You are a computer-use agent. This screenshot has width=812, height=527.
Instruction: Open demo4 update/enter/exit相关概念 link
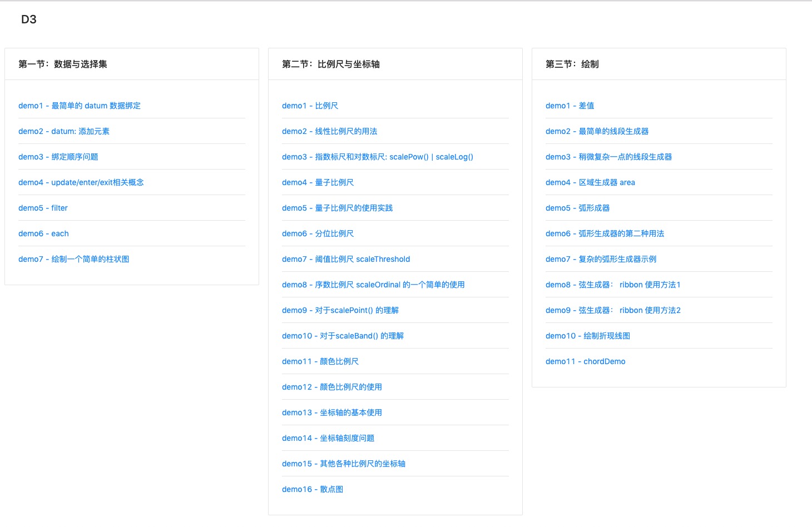click(81, 182)
